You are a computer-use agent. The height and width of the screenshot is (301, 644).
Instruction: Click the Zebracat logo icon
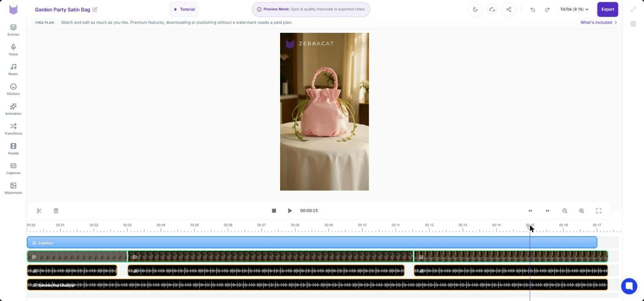click(x=13, y=10)
